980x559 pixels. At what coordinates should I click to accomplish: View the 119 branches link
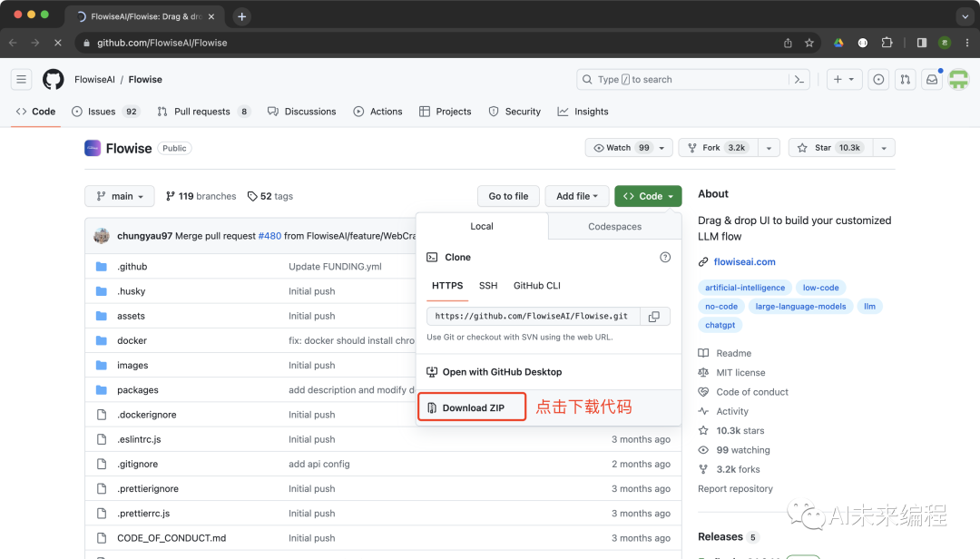click(x=201, y=196)
